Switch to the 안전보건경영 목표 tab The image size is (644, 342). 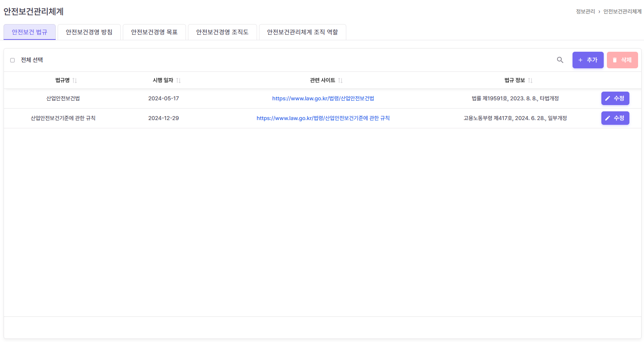coord(154,32)
